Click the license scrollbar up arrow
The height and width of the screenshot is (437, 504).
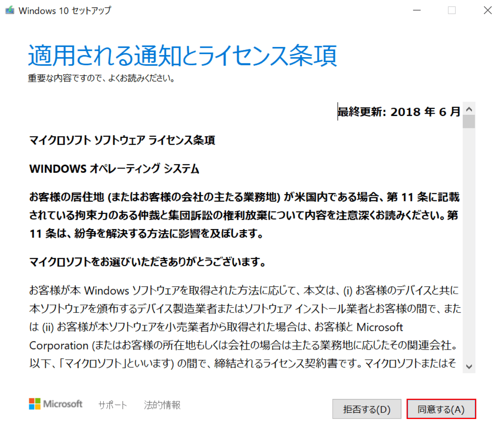469,109
